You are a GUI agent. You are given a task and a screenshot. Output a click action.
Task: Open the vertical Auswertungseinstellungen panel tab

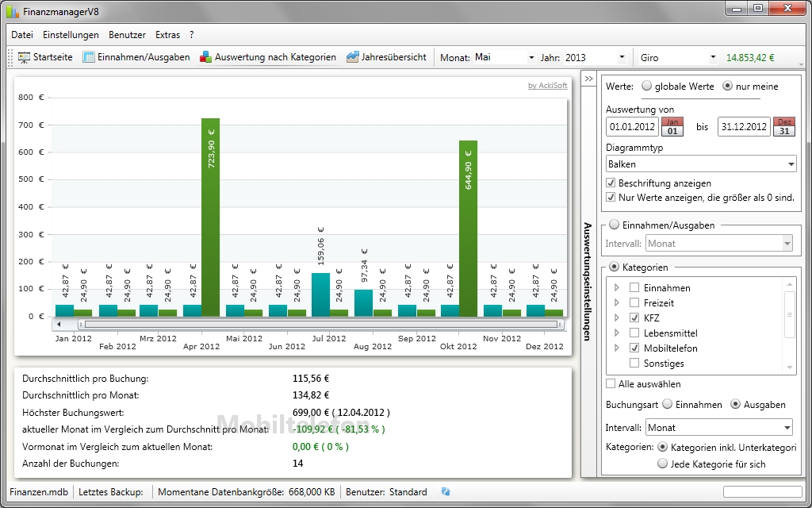[x=588, y=281]
